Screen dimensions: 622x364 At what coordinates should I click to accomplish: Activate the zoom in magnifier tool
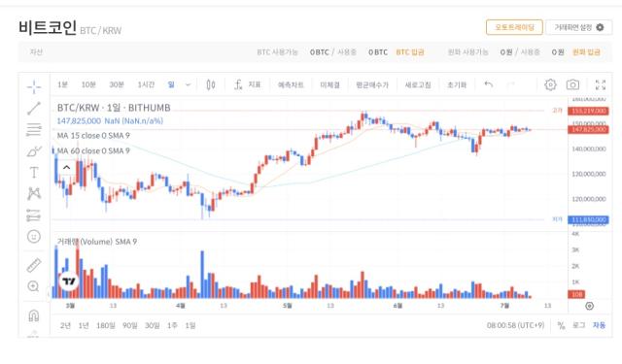[x=34, y=286]
